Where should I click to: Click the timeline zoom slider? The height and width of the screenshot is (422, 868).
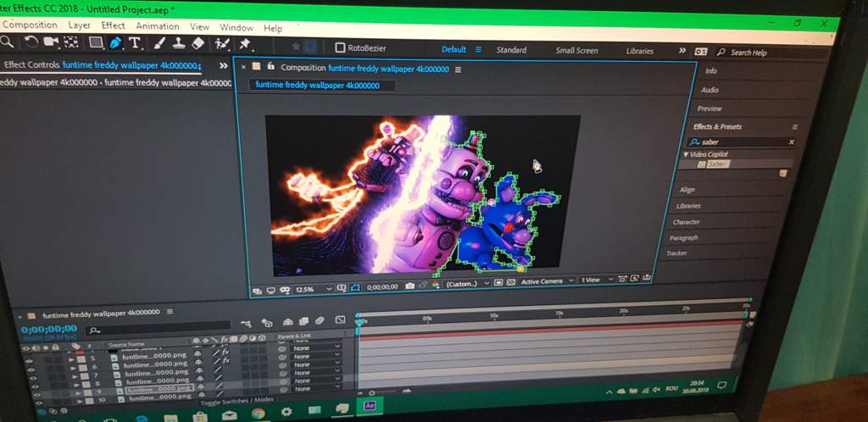pyautogui.click(x=373, y=392)
